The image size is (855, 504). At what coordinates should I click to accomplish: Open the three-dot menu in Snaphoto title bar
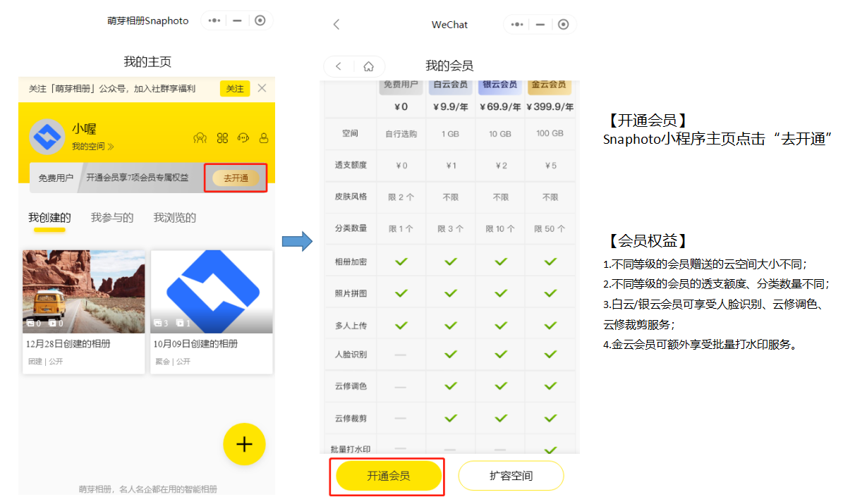point(215,20)
